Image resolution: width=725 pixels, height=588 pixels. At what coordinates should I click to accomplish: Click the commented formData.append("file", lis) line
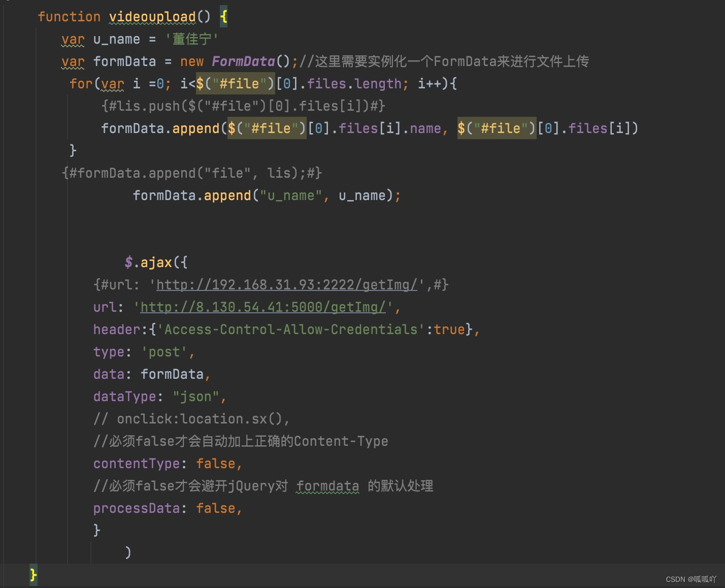(x=192, y=173)
